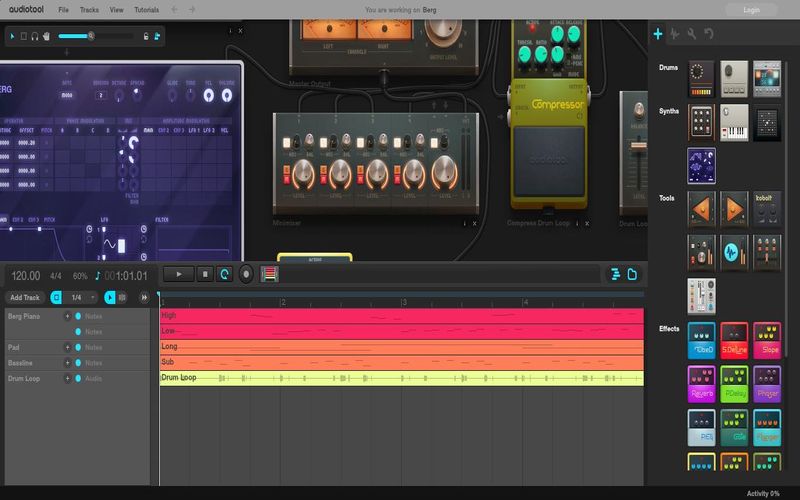Add the purple Berg synth device
This screenshot has height=500, width=800.
point(701,166)
